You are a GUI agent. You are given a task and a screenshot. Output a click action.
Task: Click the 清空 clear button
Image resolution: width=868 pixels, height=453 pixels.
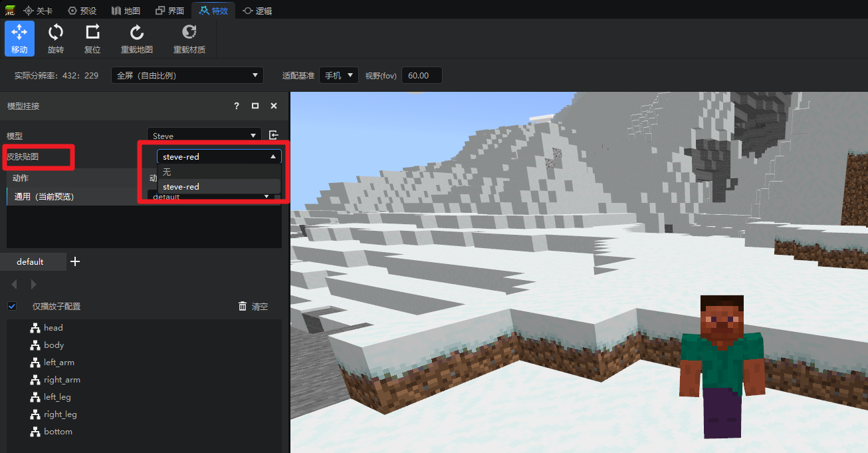click(253, 307)
